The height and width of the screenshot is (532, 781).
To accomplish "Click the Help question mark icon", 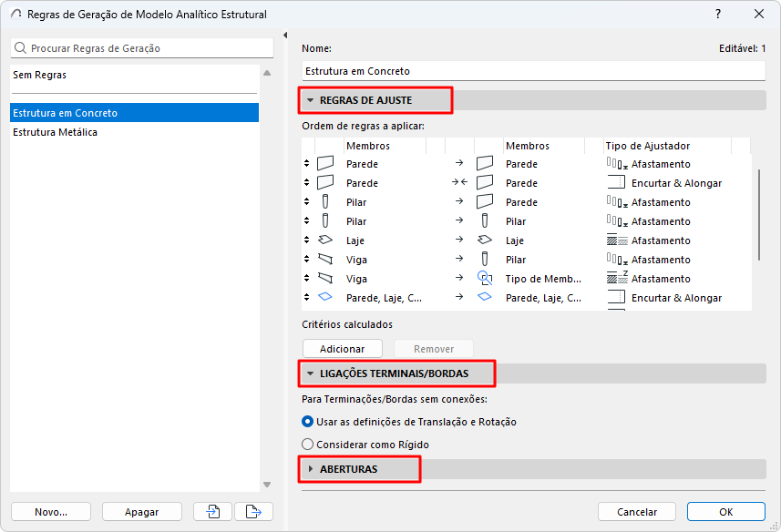I will pos(718,14).
